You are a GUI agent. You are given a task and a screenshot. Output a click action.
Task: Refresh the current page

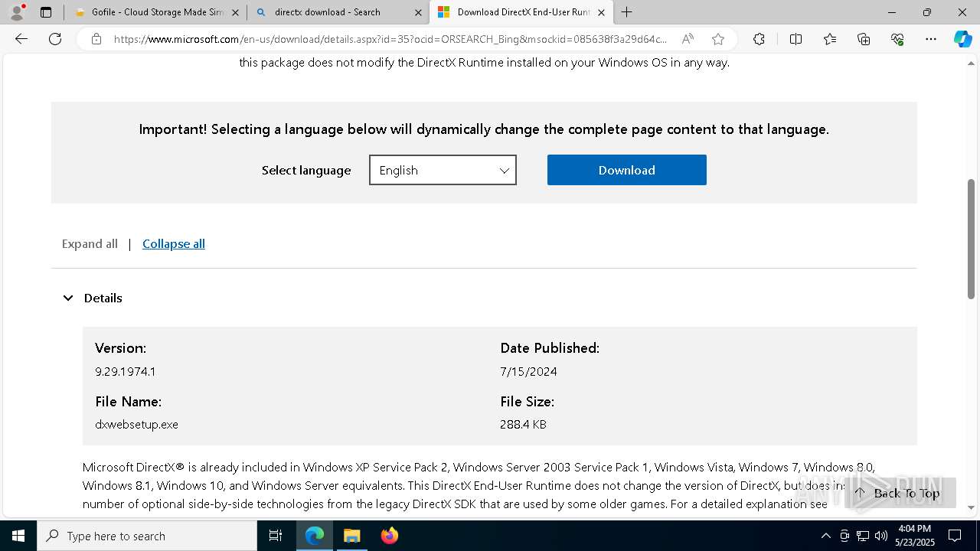coord(55,39)
